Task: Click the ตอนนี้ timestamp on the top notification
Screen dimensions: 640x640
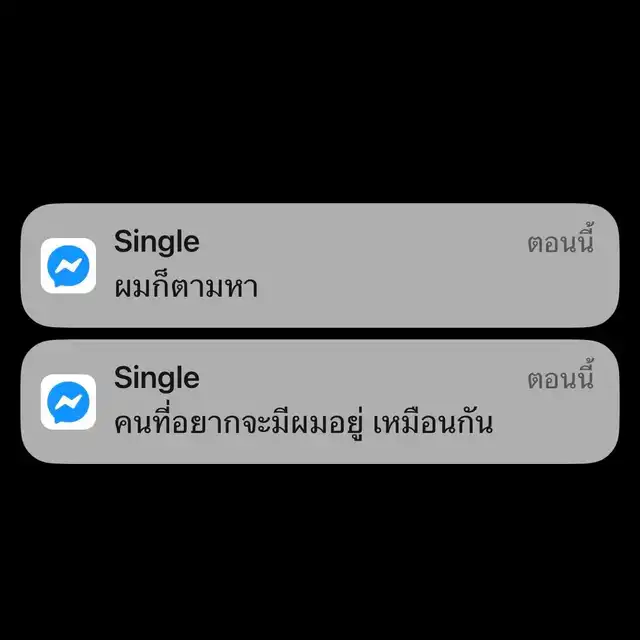Action: [560, 239]
